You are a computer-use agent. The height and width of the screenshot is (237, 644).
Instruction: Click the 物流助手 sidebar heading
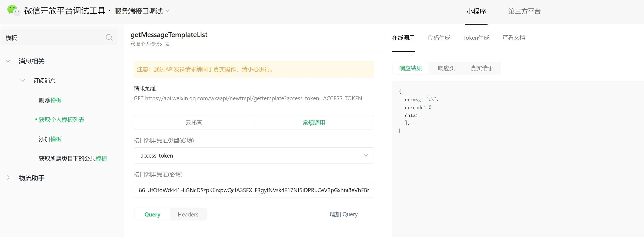point(32,178)
